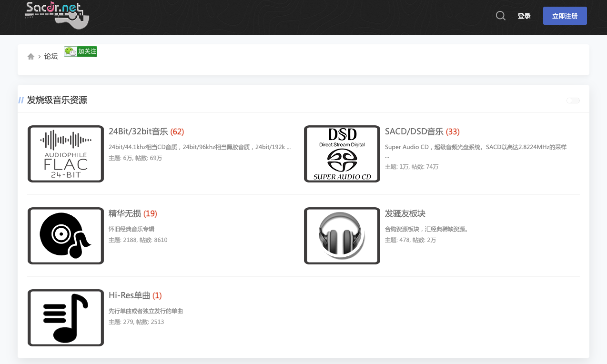Open the 发烧级音乐资源 category heading
Viewport: 607px width, 364px height.
57,100
